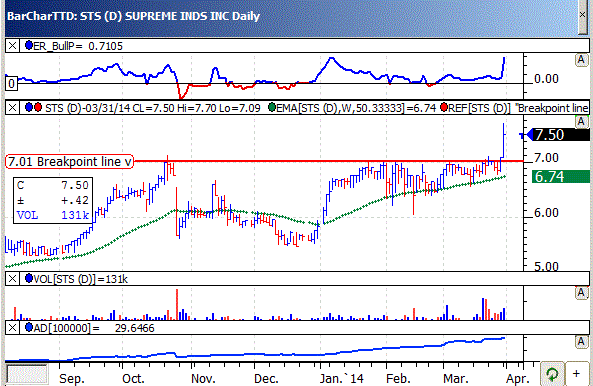Screen dimensions: 593x386
Task: Click the Jan.`14 date axis label
Action: (342, 378)
